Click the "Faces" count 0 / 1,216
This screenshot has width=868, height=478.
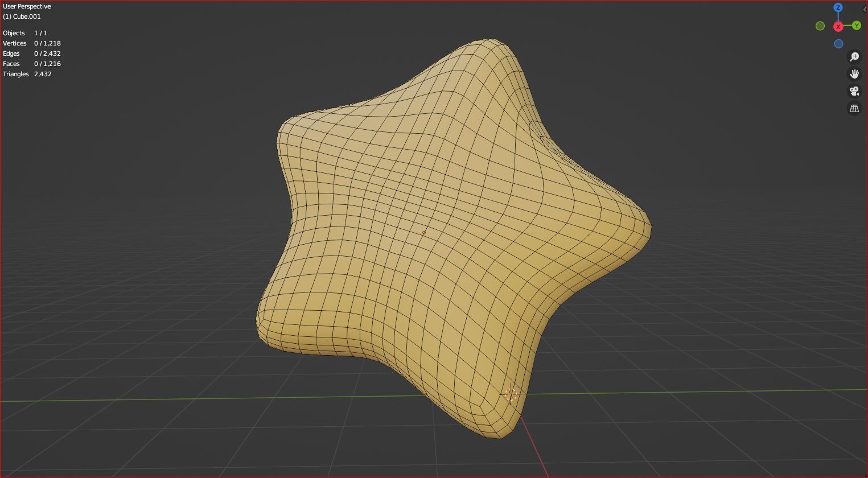point(47,64)
